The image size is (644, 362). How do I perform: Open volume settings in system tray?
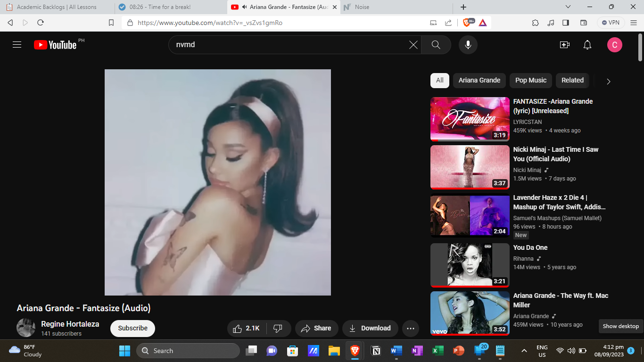pos(571,351)
